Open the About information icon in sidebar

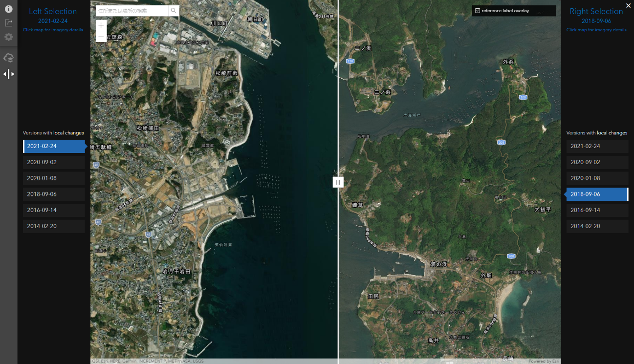pos(9,9)
